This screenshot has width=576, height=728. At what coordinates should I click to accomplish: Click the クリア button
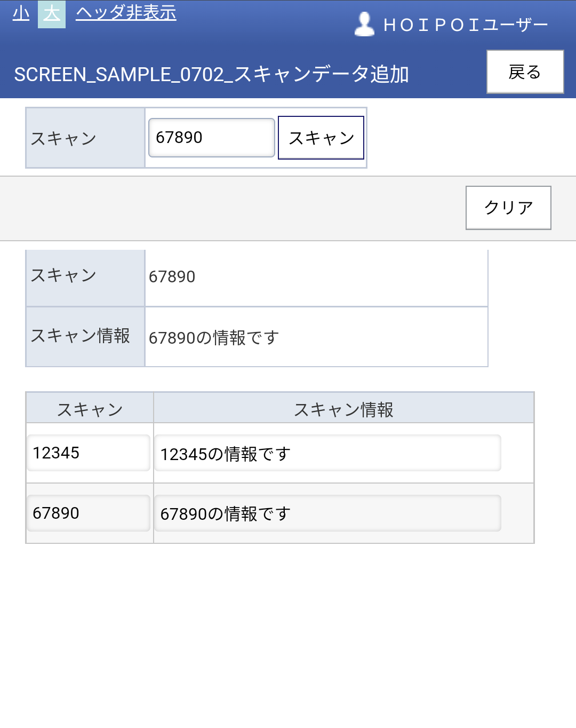[x=508, y=208]
